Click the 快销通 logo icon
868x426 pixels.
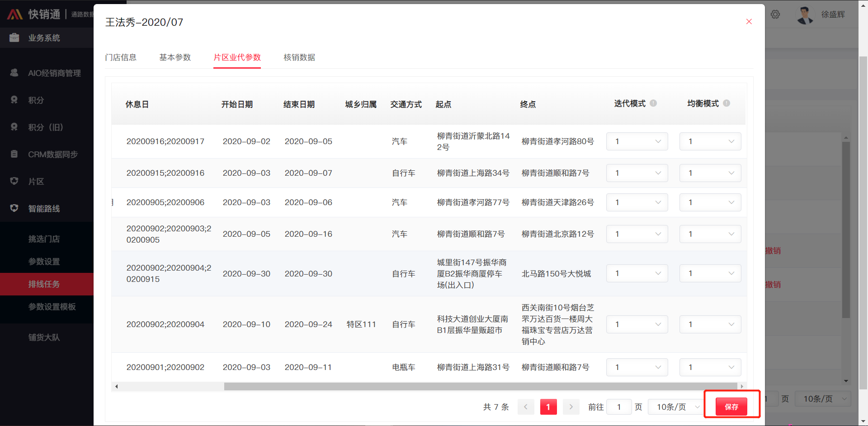15,14
